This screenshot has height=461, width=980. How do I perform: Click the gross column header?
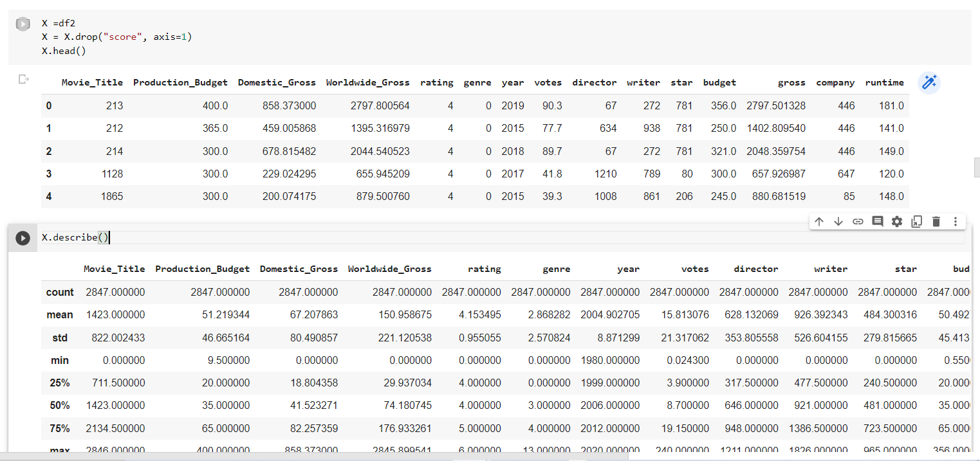tap(791, 82)
